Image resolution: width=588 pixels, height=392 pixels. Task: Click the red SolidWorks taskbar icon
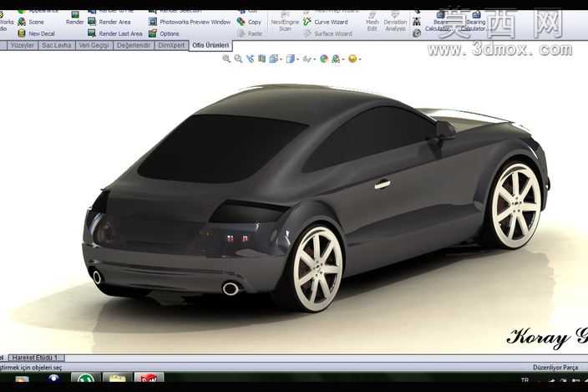[149, 378]
